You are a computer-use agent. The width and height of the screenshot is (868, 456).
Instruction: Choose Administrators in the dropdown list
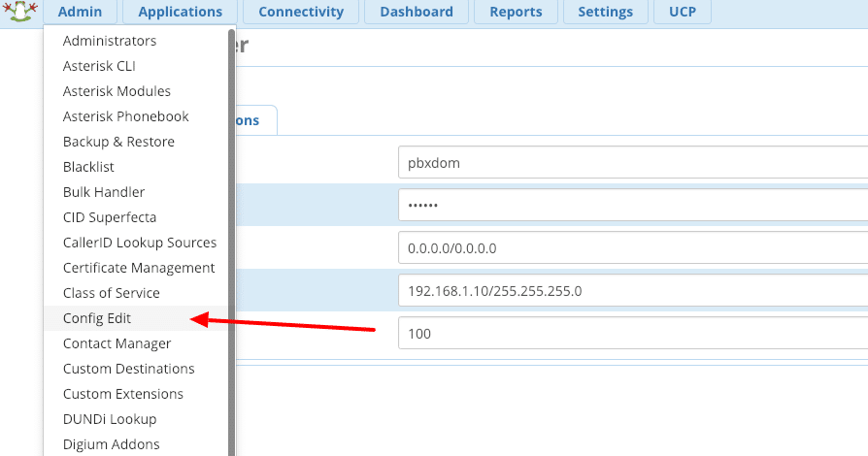(x=110, y=41)
